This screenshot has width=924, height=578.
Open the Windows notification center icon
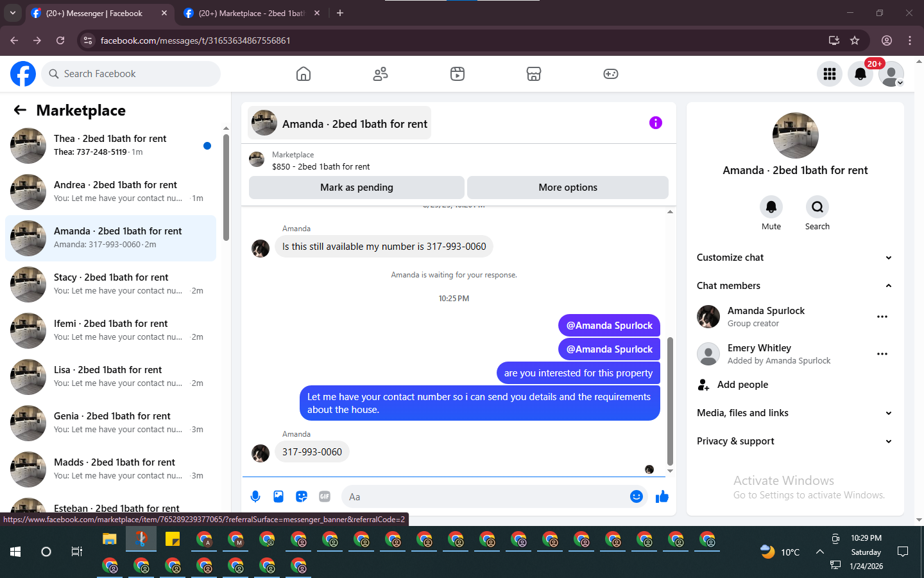[x=903, y=552]
